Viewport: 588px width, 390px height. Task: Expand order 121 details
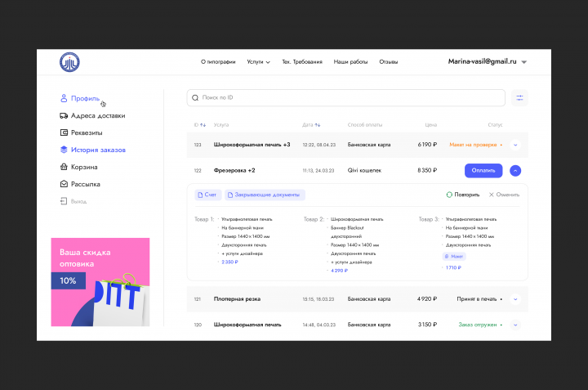point(515,299)
